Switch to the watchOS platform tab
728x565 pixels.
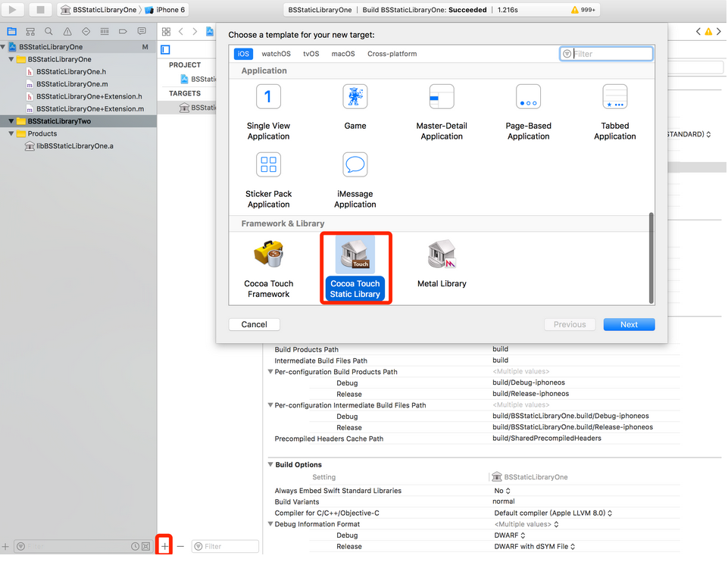[x=277, y=54]
